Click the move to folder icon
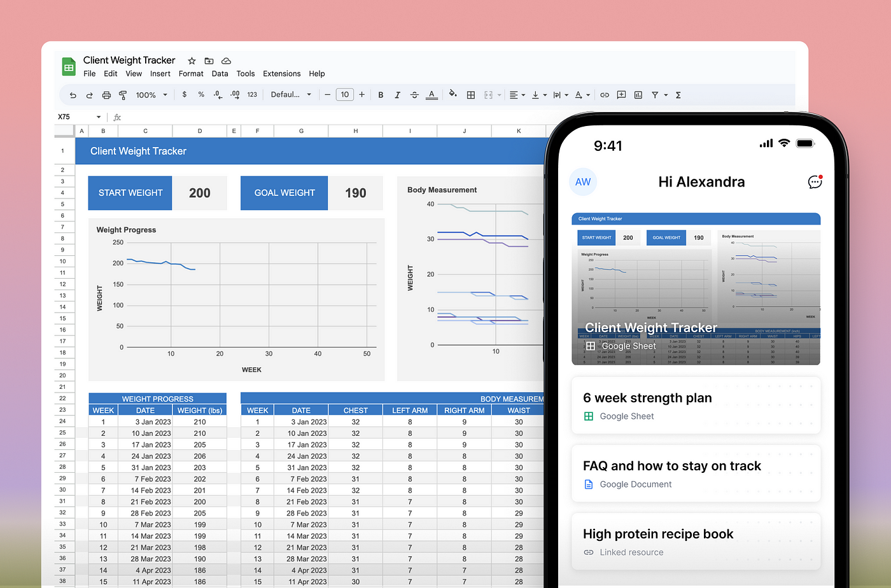Viewport: 891px width, 588px height. (x=209, y=60)
